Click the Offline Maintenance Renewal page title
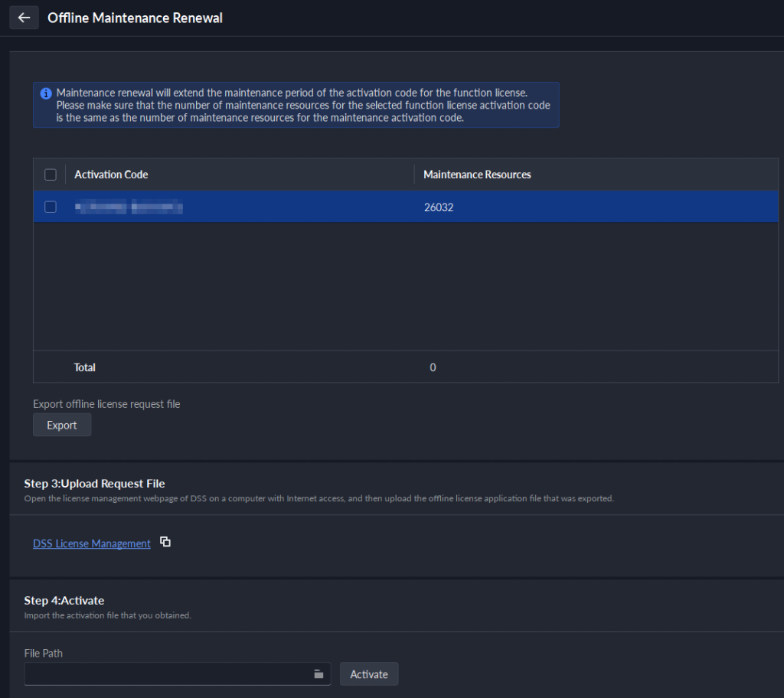Screen dimensions: 784x698 click(135, 18)
